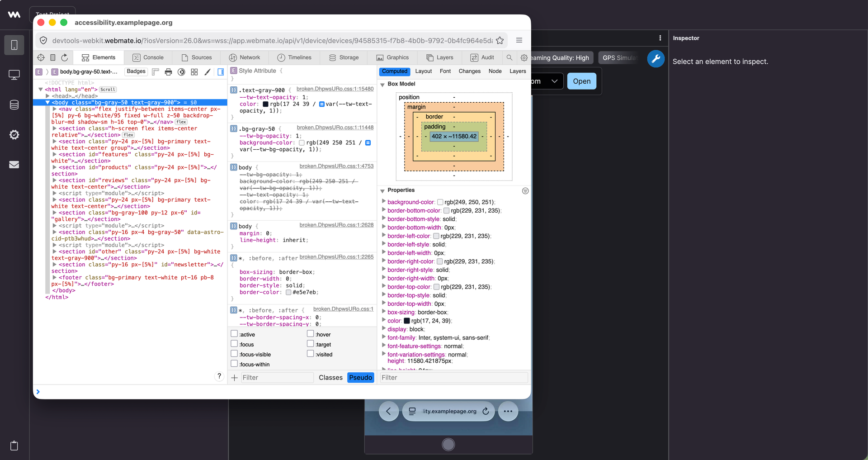The width and height of the screenshot is (868, 460).
Task: Open device browser three-dot more menu
Action: point(508,411)
